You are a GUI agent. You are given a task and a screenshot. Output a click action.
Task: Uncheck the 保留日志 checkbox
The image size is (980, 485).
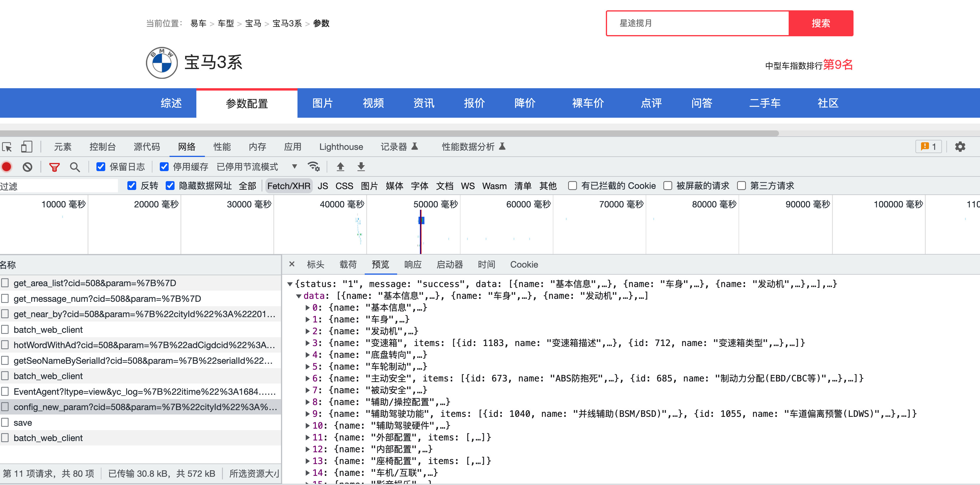(x=101, y=167)
